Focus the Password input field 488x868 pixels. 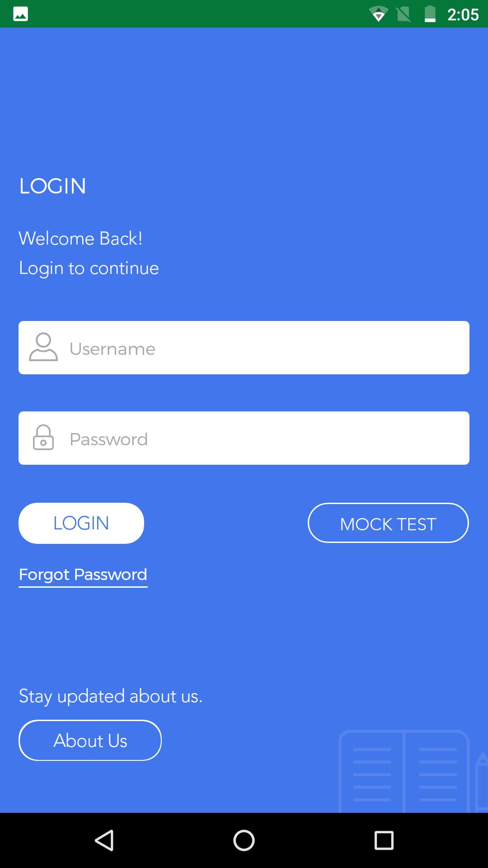tap(244, 438)
